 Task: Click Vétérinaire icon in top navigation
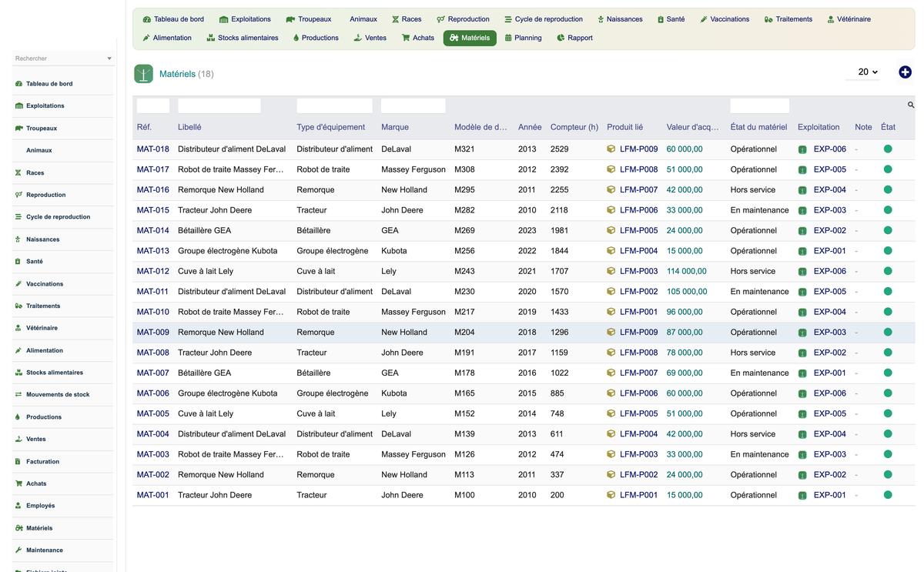coord(831,19)
